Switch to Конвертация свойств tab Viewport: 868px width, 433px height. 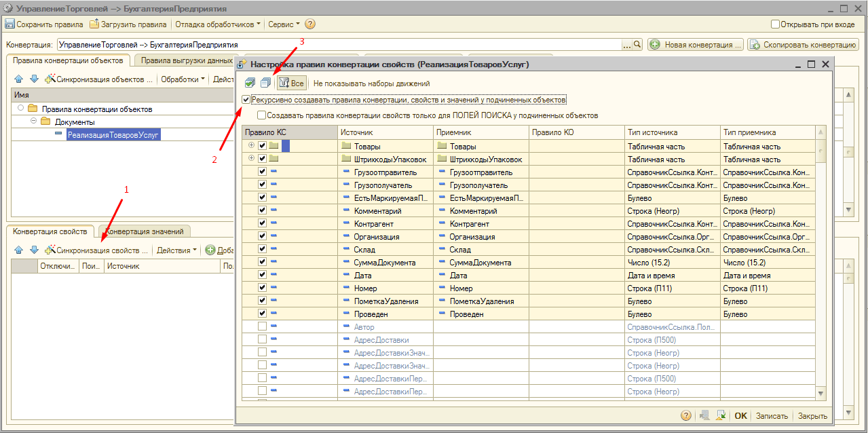coord(50,231)
